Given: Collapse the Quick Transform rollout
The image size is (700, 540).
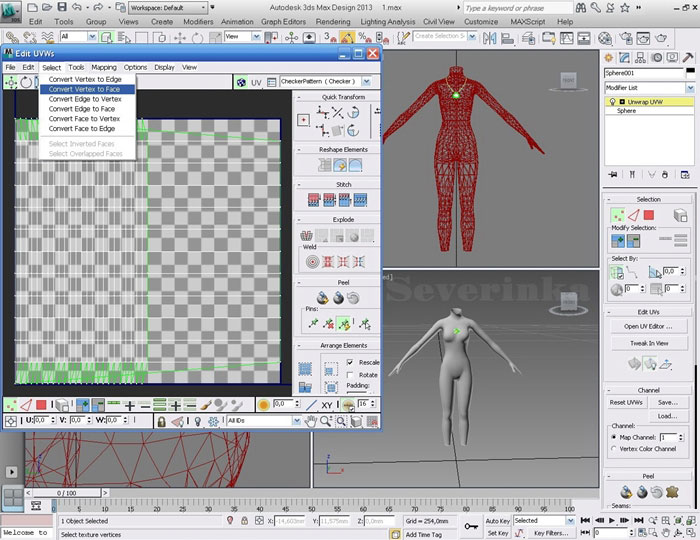Looking at the screenshot, I should coord(299,97).
